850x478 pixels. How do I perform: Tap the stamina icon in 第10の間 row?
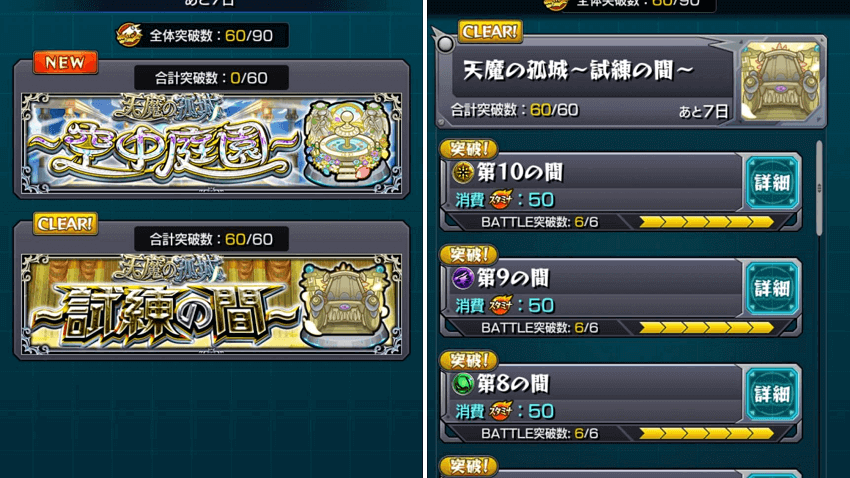pyautogui.click(x=500, y=199)
